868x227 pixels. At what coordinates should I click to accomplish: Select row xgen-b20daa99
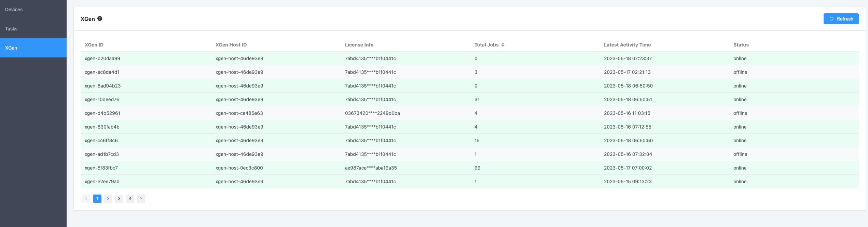tap(470, 58)
